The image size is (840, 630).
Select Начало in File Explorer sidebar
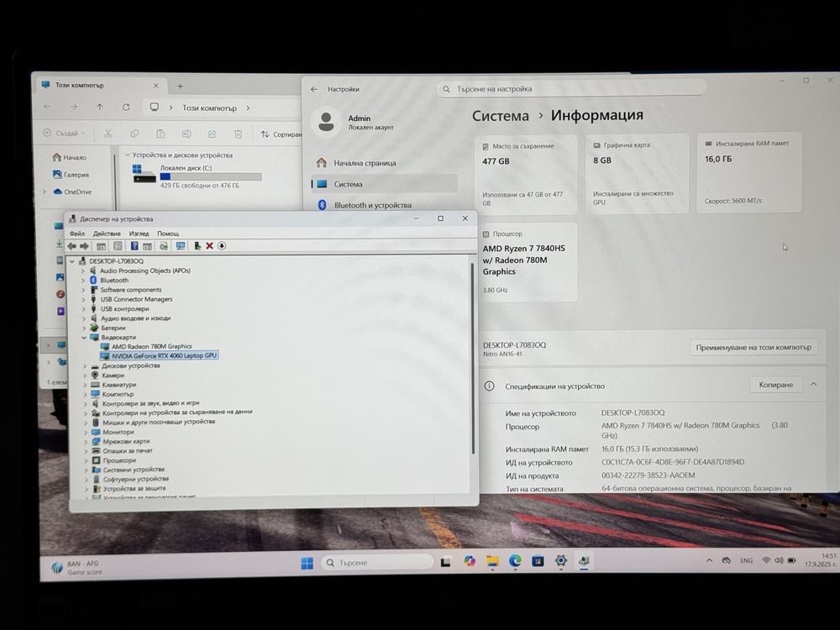tap(70, 158)
